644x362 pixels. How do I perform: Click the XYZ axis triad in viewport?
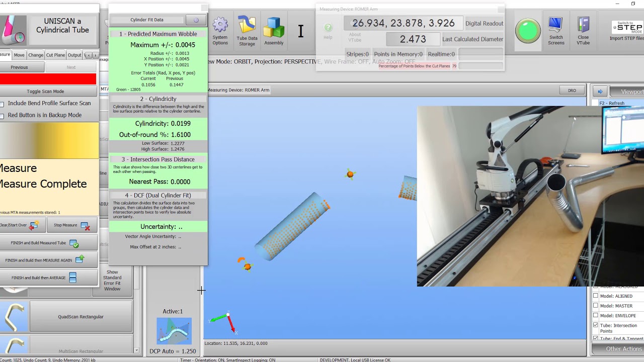[224, 322]
